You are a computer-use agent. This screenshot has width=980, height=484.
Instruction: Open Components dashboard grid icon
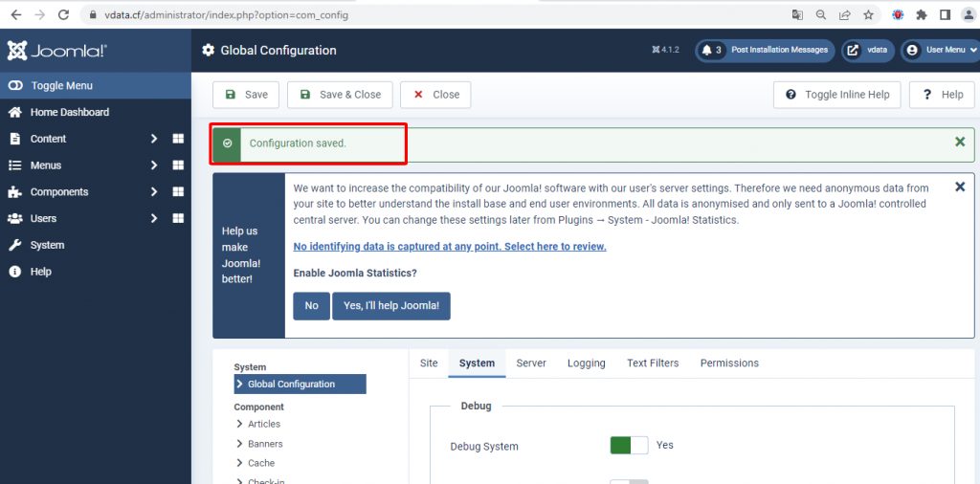click(x=178, y=192)
